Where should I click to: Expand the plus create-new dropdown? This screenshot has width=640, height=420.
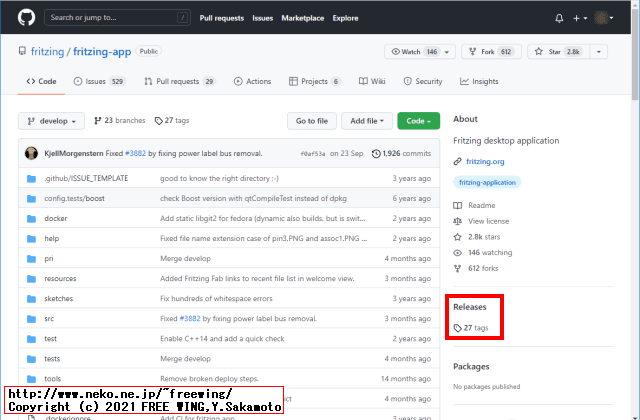(580, 18)
